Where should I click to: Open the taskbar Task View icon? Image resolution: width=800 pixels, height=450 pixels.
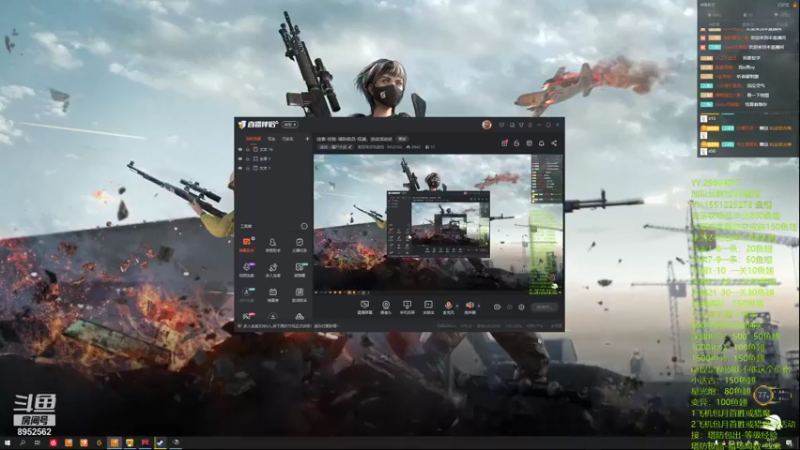point(37,443)
